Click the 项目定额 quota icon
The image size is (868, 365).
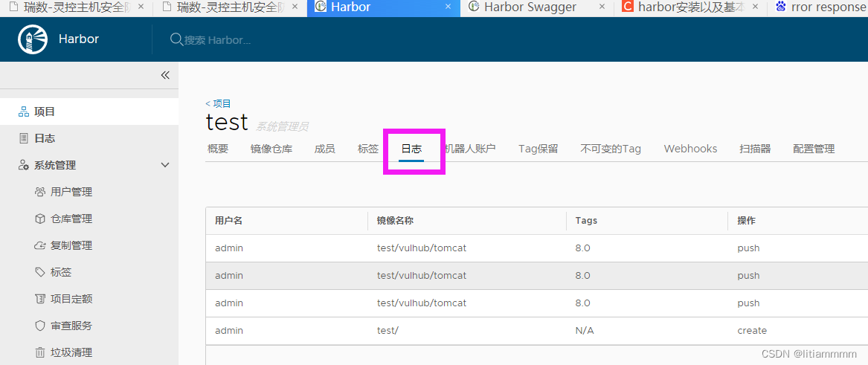40,299
